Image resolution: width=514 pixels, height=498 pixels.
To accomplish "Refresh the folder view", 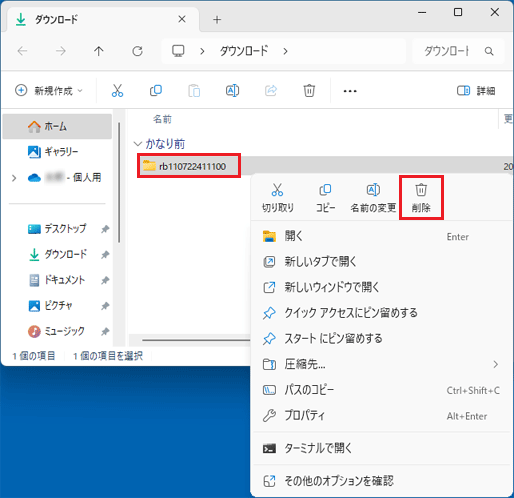I will point(137,51).
